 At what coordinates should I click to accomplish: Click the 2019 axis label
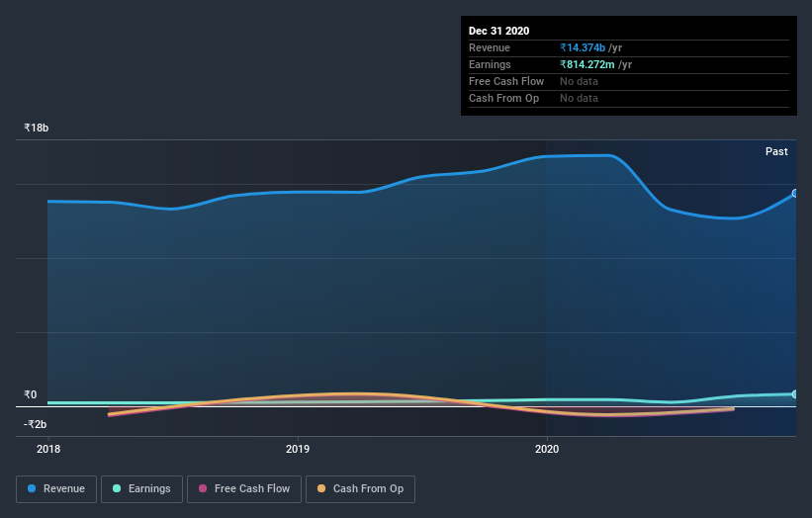click(x=298, y=449)
